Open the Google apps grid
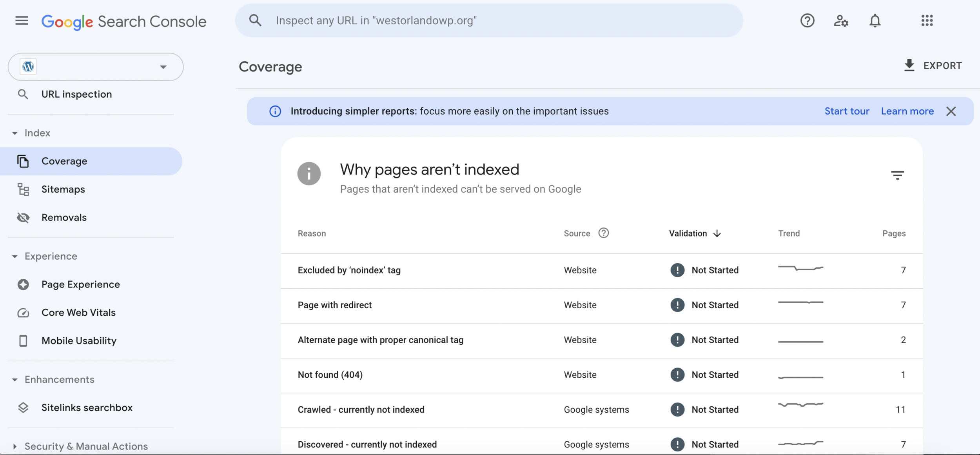The width and height of the screenshot is (980, 455). [x=927, y=20]
